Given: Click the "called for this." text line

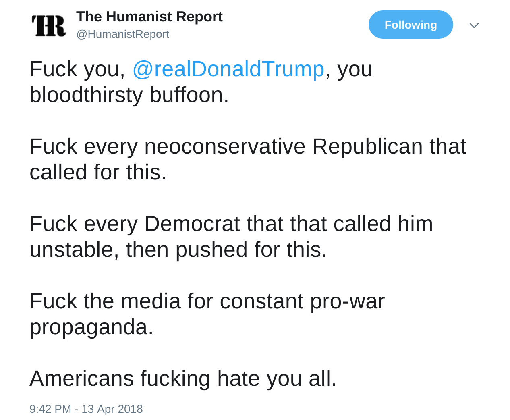Looking at the screenshot, I should pyautogui.click(x=98, y=172).
